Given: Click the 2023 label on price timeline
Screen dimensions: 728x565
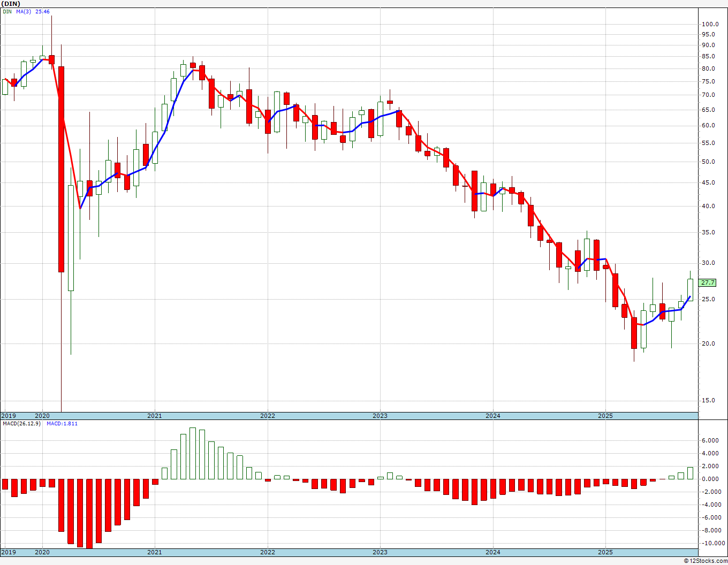Looking at the screenshot, I should pyautogui.click(x=380, y=416).
